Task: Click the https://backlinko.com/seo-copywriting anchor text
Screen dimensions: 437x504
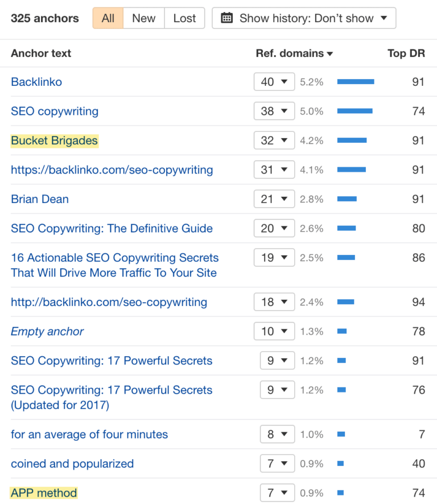Action: click(x=112, y=170)
